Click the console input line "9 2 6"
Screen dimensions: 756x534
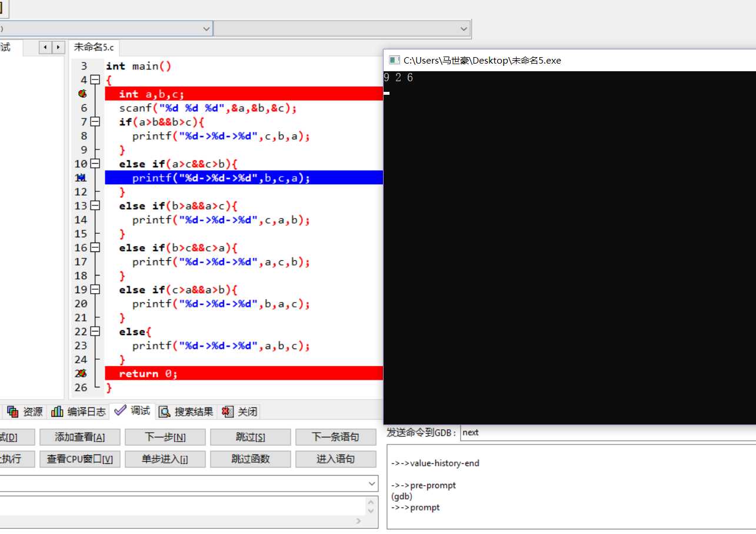click(398, 77)
